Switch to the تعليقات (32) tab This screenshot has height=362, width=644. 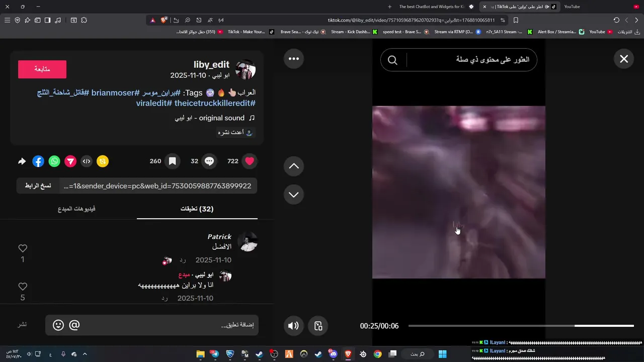[x=197, y=209]
